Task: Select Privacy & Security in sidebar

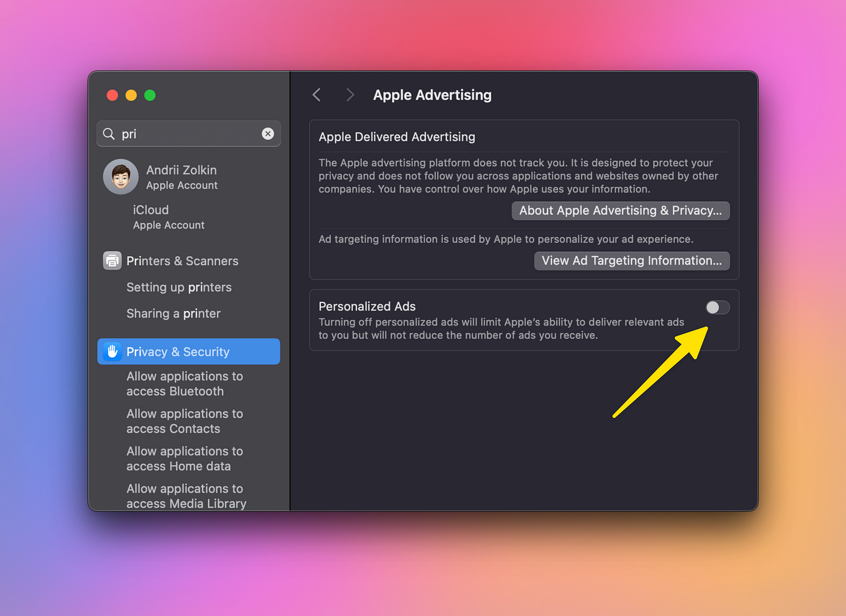Action: 189,351
